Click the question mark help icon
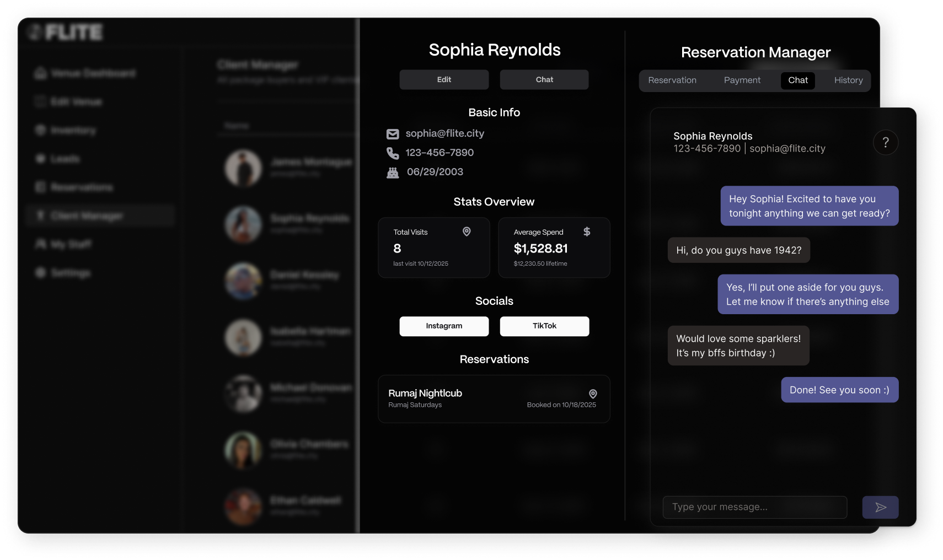 [886, 143]
